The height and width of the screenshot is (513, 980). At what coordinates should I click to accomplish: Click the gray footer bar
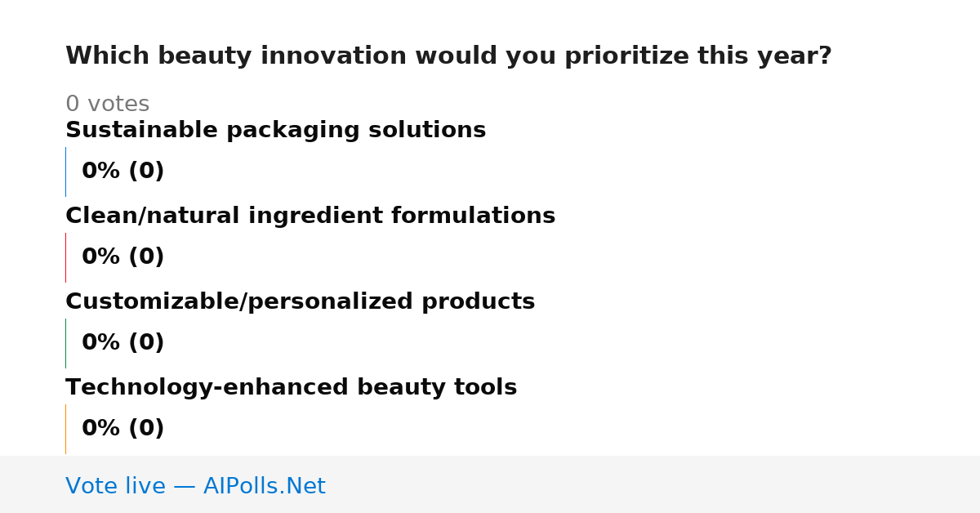(490, 484)
